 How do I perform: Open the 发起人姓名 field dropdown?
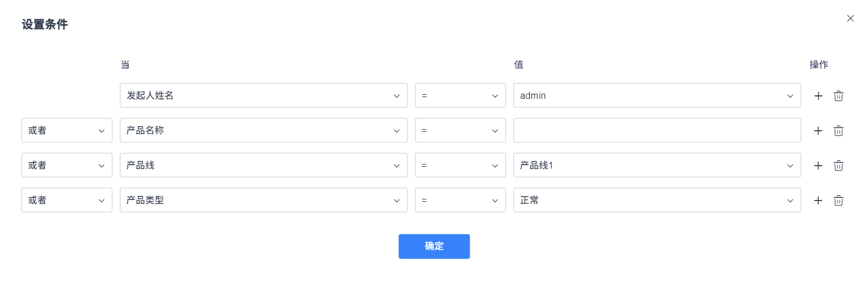pos(264,95)
